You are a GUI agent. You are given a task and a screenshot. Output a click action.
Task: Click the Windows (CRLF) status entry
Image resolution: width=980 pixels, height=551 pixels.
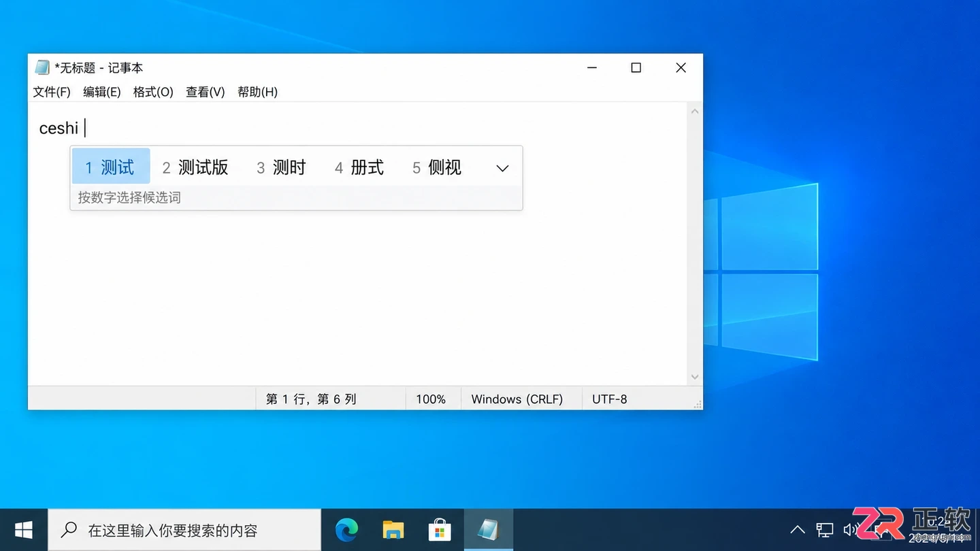(517, 399)
